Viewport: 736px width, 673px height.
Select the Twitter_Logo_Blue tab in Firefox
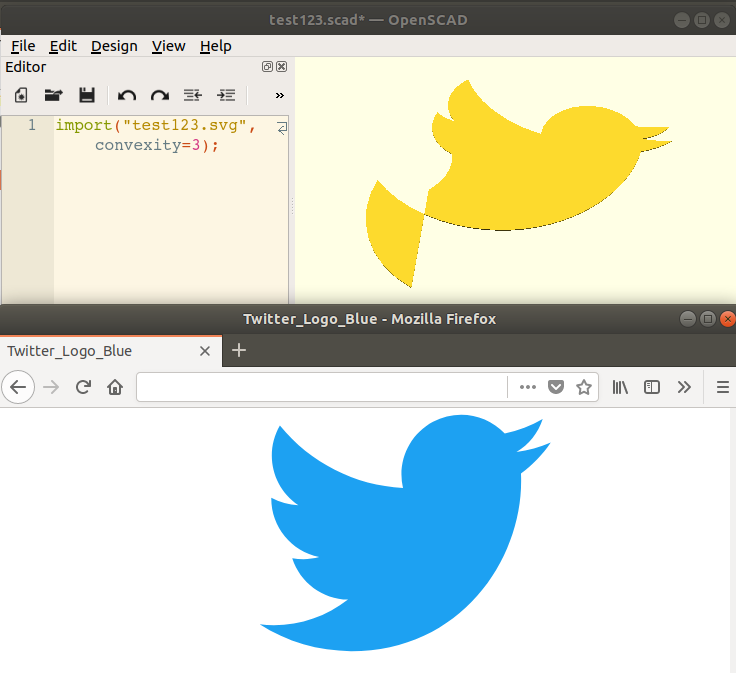point(111,351)
